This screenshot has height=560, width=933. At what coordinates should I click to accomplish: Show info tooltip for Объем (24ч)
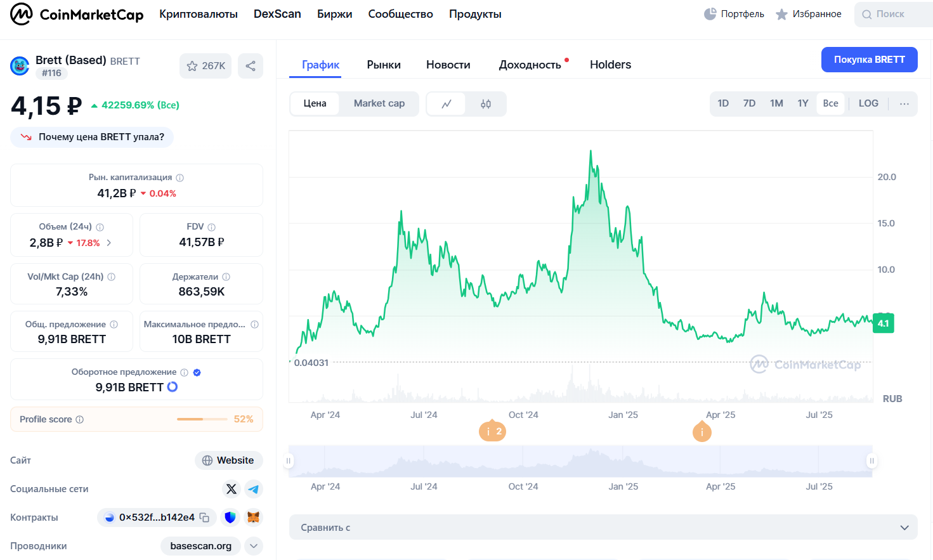pos(100,227)
